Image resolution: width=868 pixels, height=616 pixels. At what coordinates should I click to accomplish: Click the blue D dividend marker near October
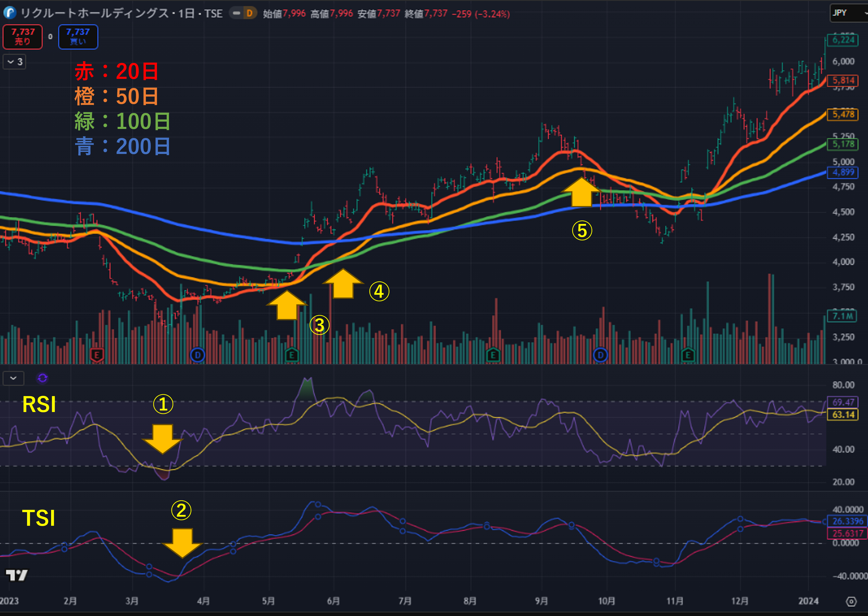tap(600, 355)
